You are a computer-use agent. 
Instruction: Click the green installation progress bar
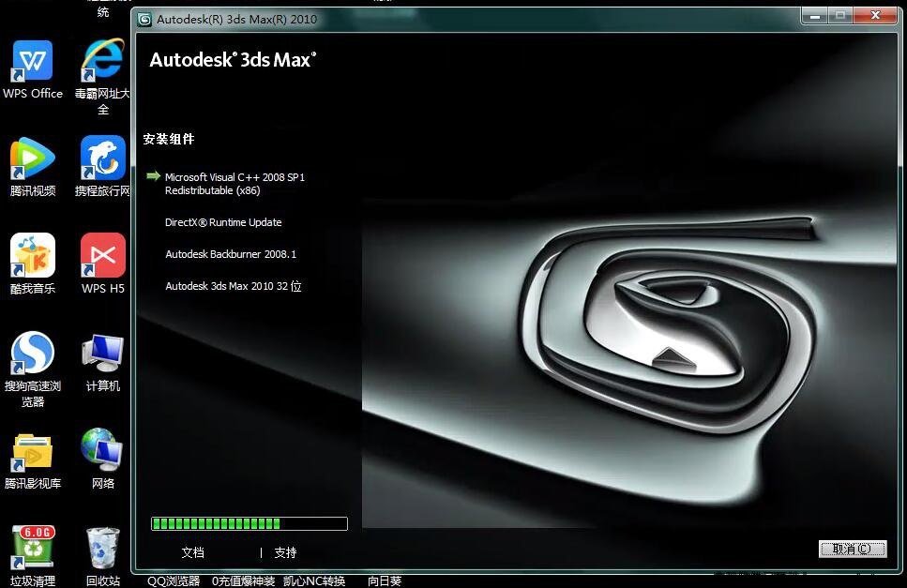[249, 524]
